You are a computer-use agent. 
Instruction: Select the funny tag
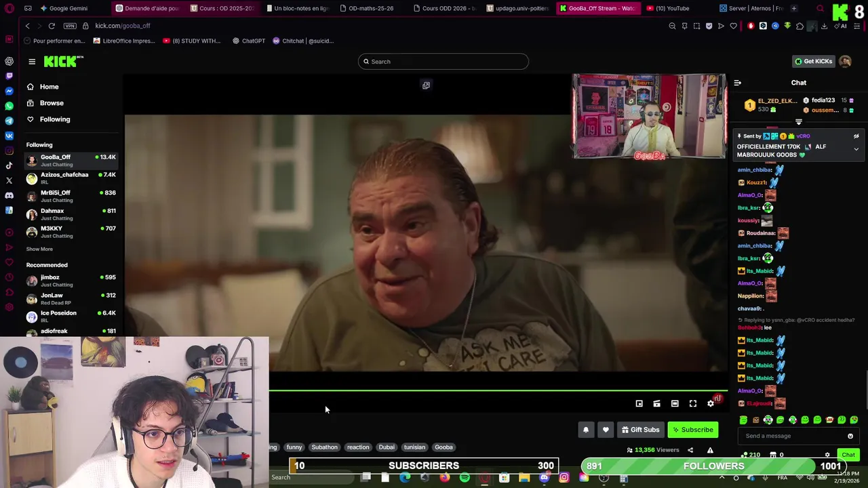294,447
